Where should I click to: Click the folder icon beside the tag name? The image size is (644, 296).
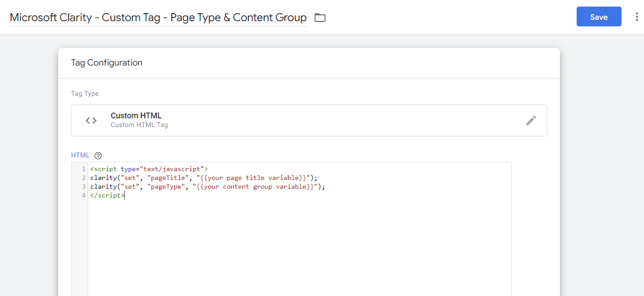click(320, 18)
